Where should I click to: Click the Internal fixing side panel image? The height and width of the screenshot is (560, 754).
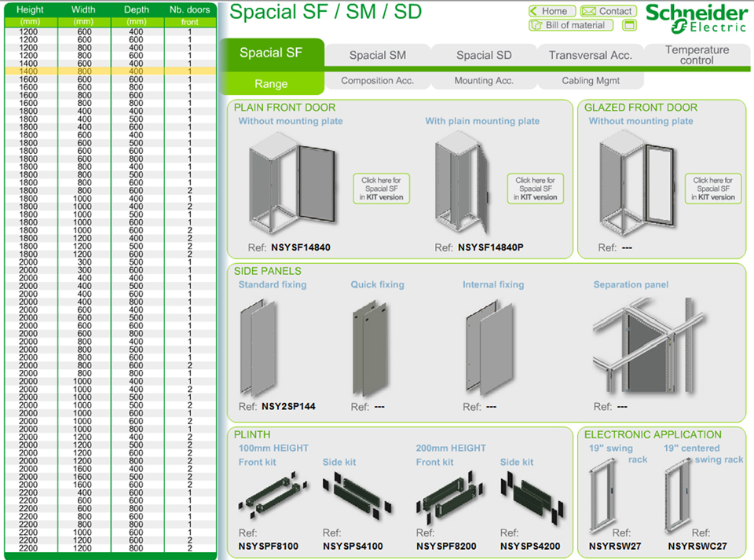pos(490,347)
